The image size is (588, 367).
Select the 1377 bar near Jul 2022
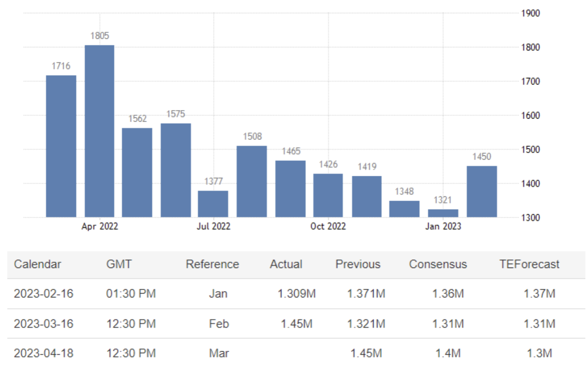click(213, 204)
